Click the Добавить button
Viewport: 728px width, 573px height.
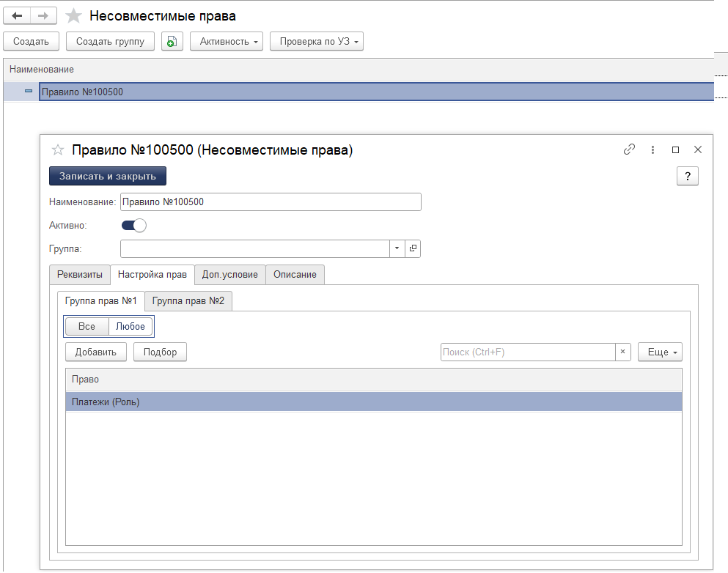pyautogui.click(x=95, y=352)
